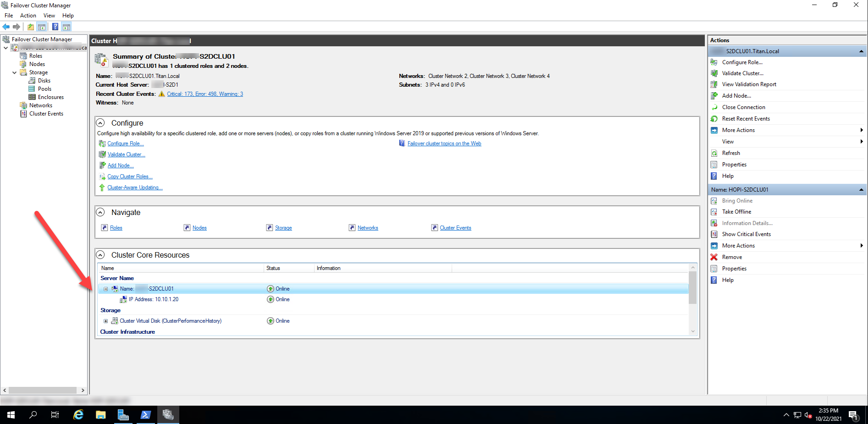Open PowerShell from the taskbar
The image size is (868, 424).
click(145, 415)
